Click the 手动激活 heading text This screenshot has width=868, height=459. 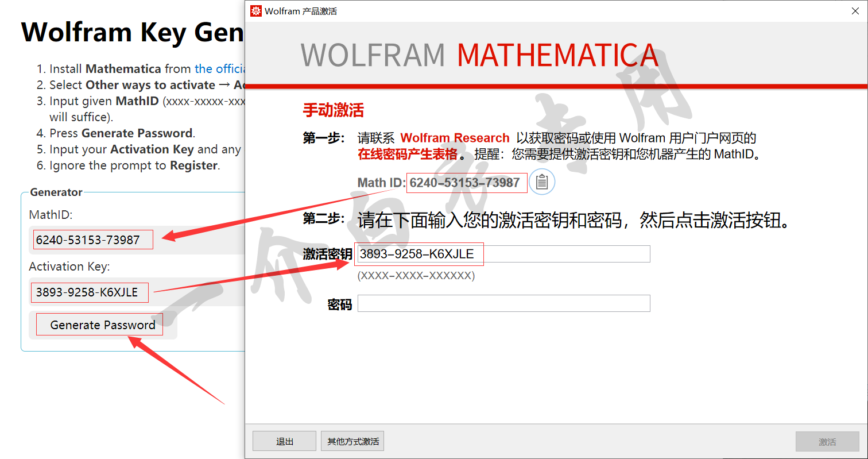point(333,110)
